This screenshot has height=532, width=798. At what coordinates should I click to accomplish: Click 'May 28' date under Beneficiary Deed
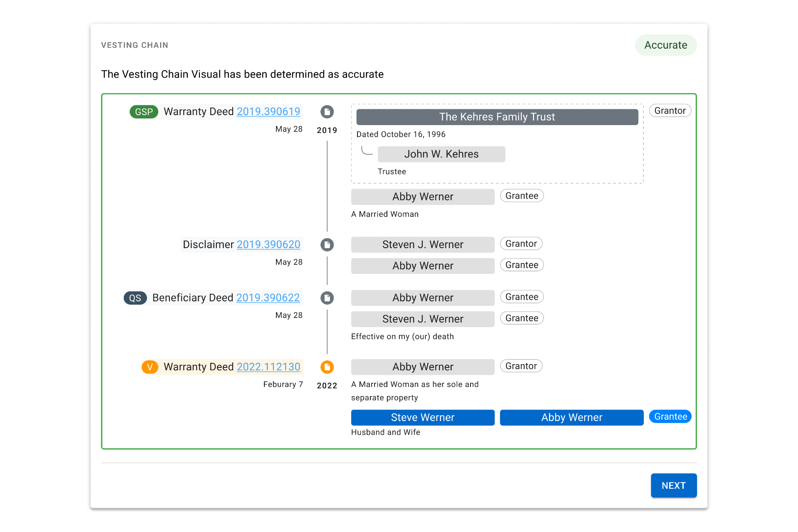pos(289,315)
